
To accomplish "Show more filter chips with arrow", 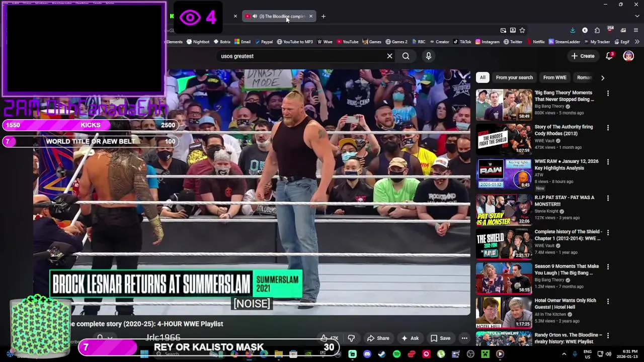I will (602, 77).
